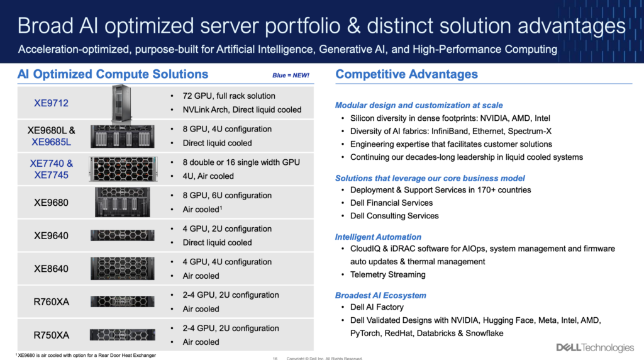The width and height of the screenshot is (644, 360).
Task: Click the XE9680 server image
Action: coord(123,202)
